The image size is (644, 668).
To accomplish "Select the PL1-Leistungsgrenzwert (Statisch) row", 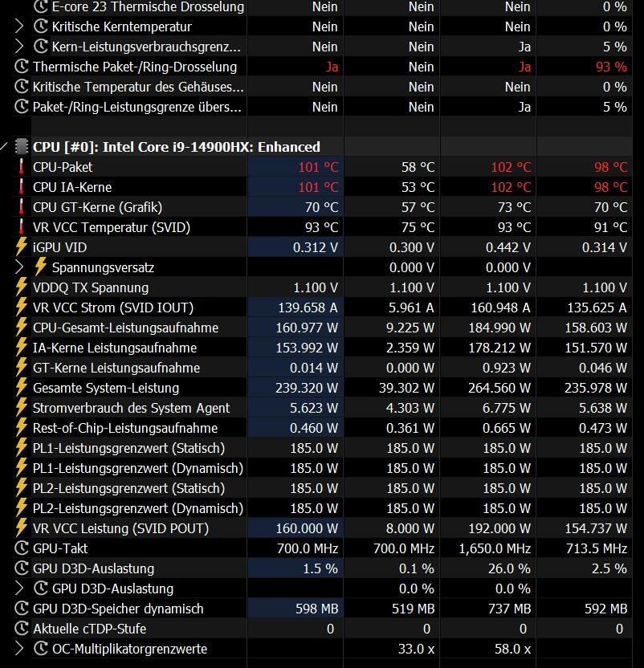I will 322,448.
